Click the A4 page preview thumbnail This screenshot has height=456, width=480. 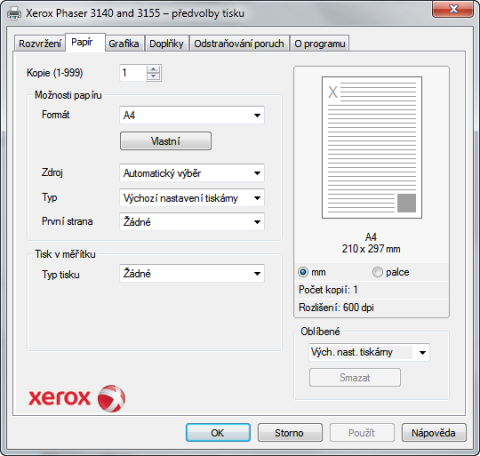[x=372, y=148]
